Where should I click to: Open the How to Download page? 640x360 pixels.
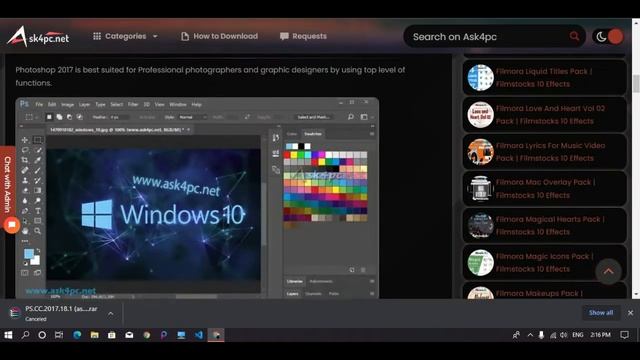coord(219,36)
